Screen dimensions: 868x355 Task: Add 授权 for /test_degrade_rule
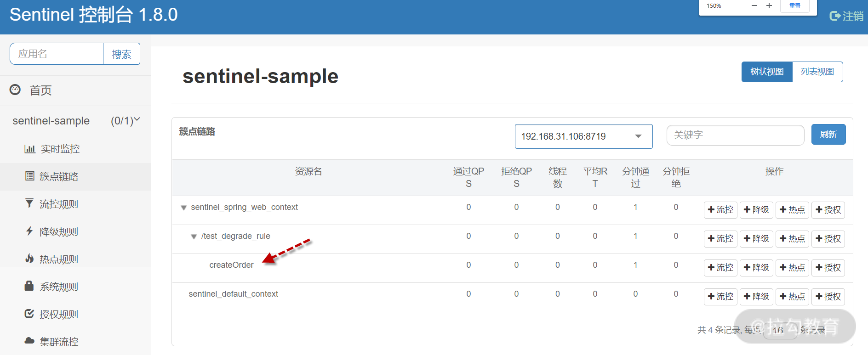[828, 239]
